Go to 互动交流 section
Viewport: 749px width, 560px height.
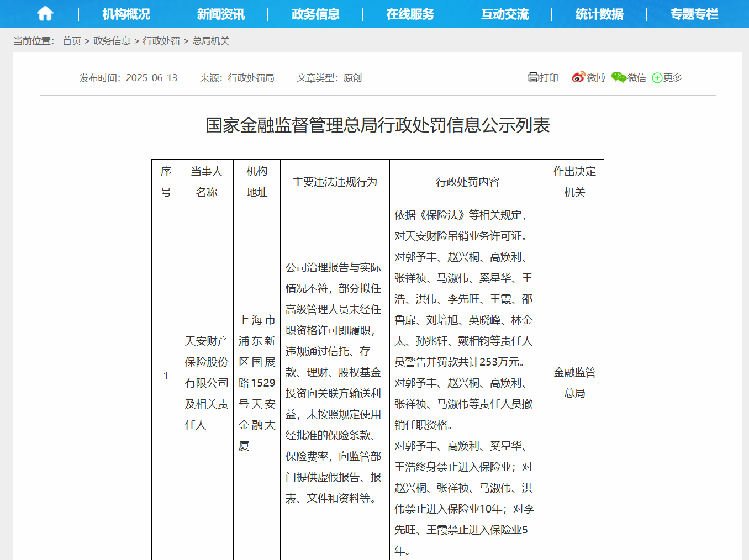tap(505, 14)
